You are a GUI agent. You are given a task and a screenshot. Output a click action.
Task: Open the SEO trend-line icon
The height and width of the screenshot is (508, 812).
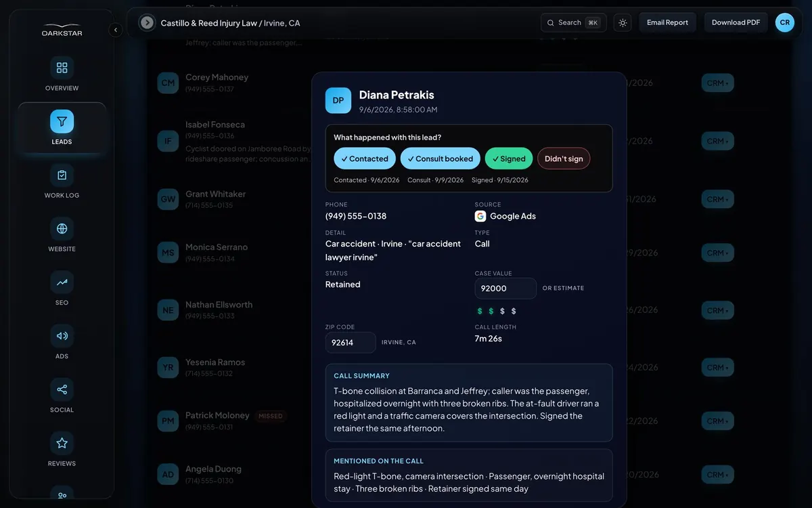coord(62,282)
